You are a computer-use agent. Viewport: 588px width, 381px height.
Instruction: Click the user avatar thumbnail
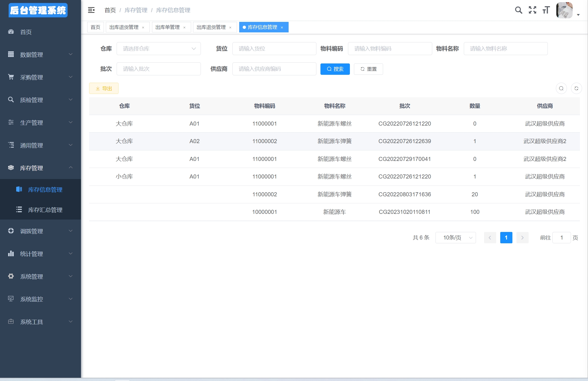(564, 10)
